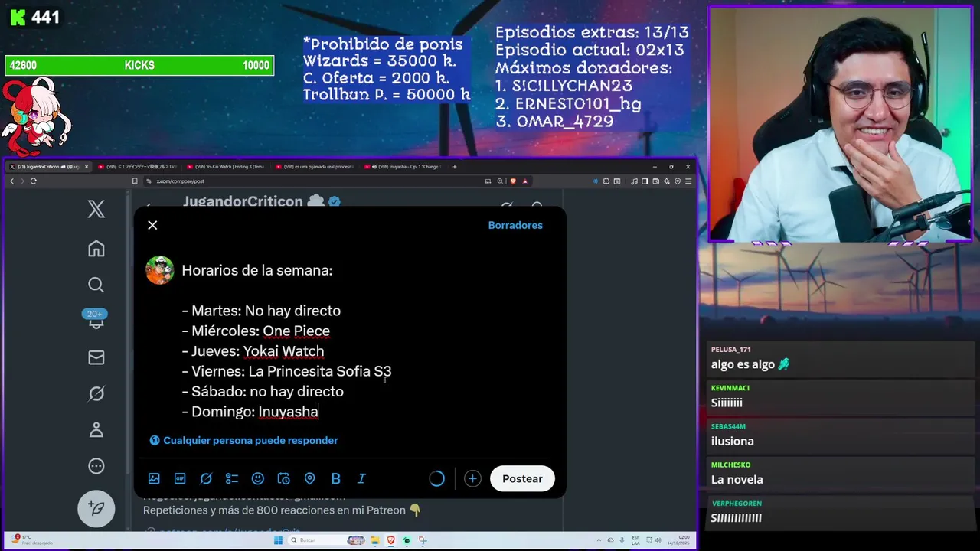
Task: Change who can reply setting
Action: pos(243,440)
